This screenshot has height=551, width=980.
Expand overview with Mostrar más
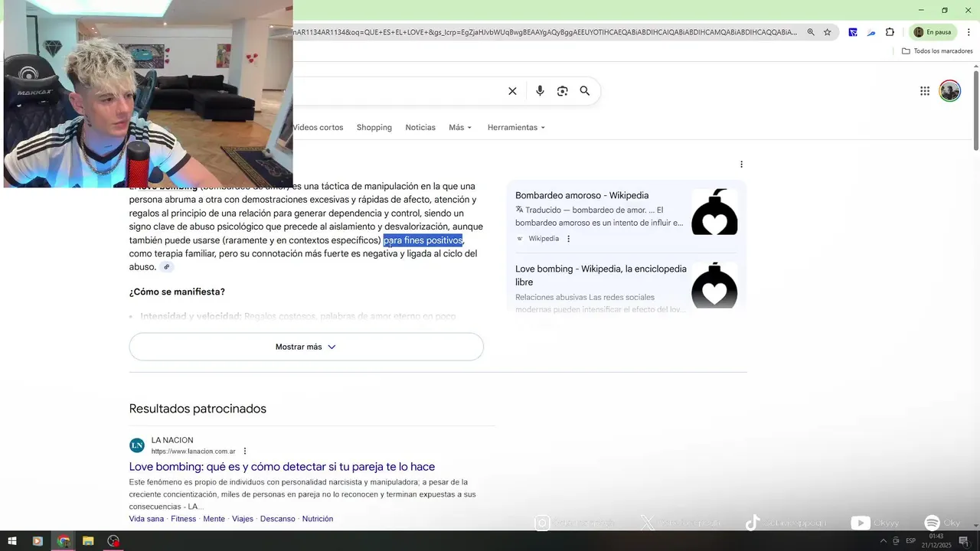coord(306,347)
